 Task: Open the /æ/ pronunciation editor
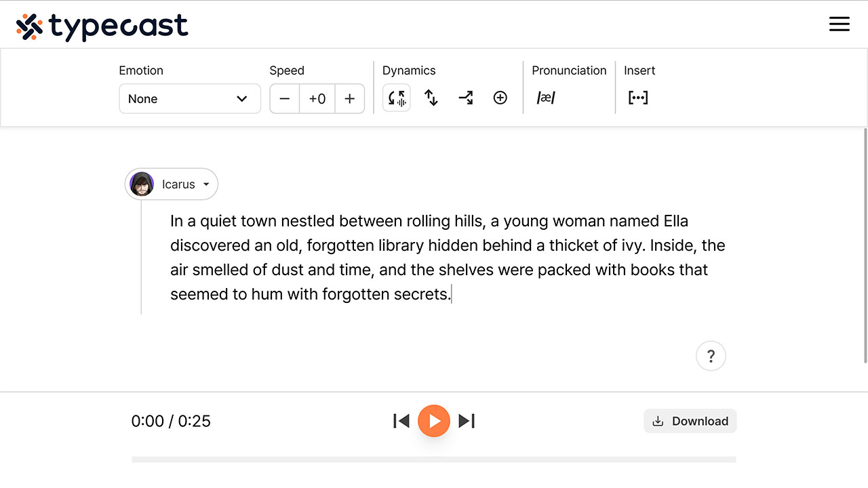coord(547,98)
